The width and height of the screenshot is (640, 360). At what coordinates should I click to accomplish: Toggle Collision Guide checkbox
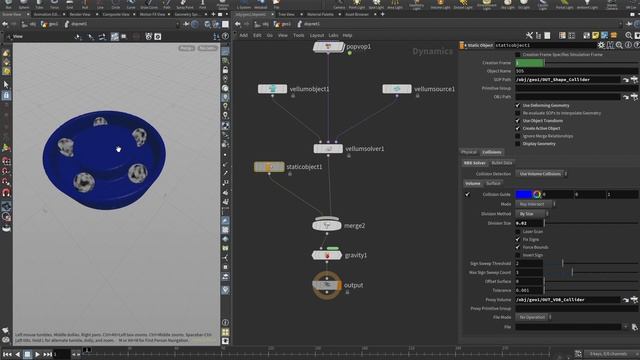coord(467,194)
